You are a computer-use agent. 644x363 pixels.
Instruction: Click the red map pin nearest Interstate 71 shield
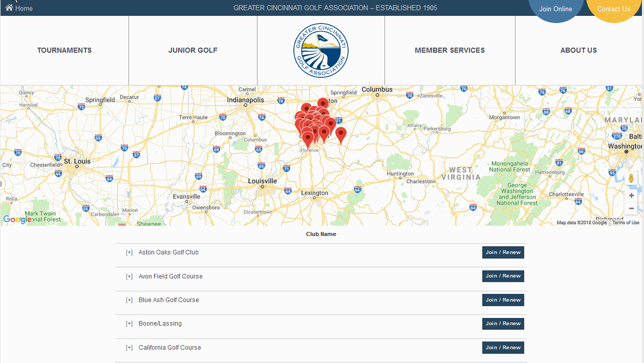331,125
